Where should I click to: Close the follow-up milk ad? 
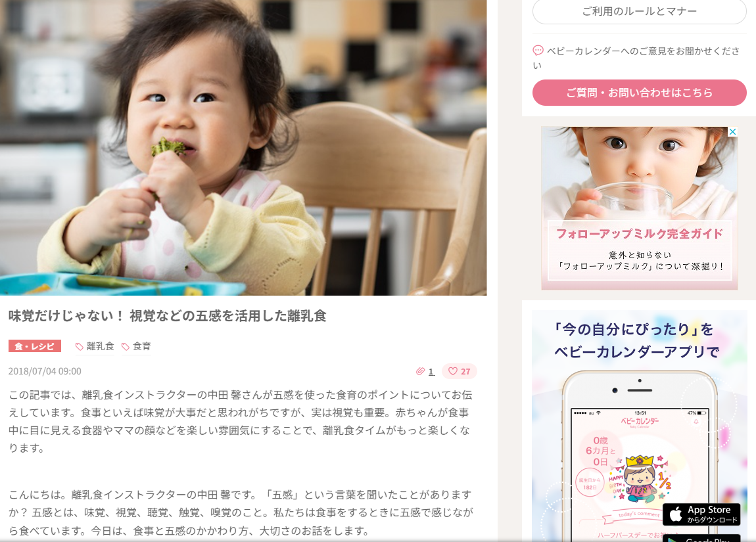pyautogui.click(x=732, y=131)
